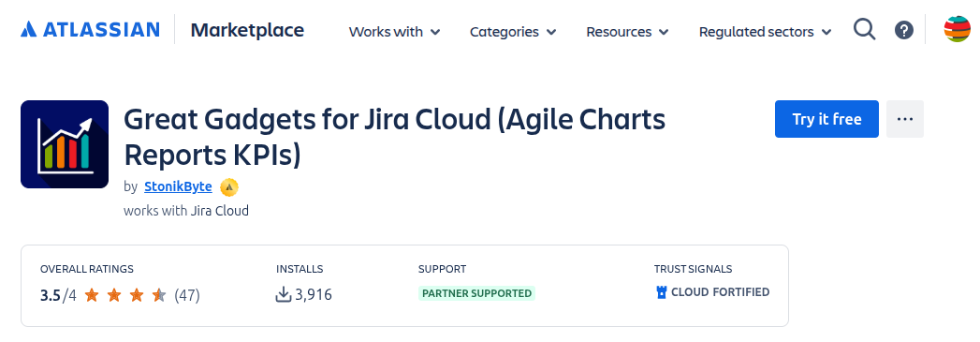
Task: Click the Cloud Fortified castle icon
Action: click(x=662, y=292)
